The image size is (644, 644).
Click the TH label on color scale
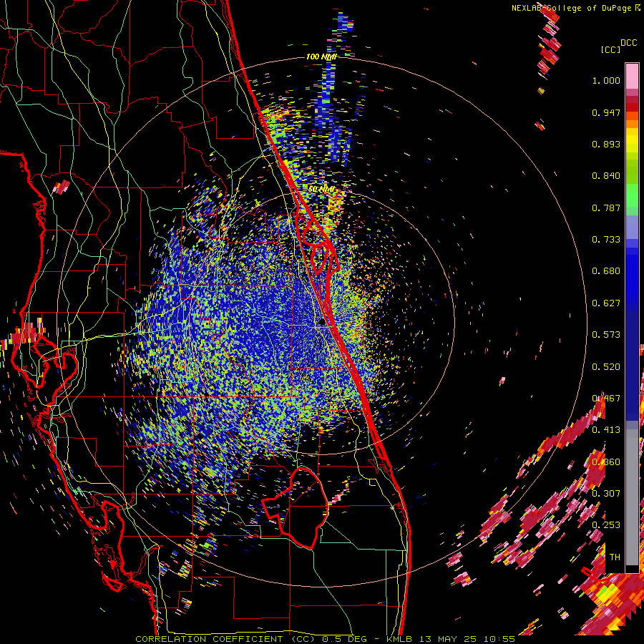coord(615,557)
